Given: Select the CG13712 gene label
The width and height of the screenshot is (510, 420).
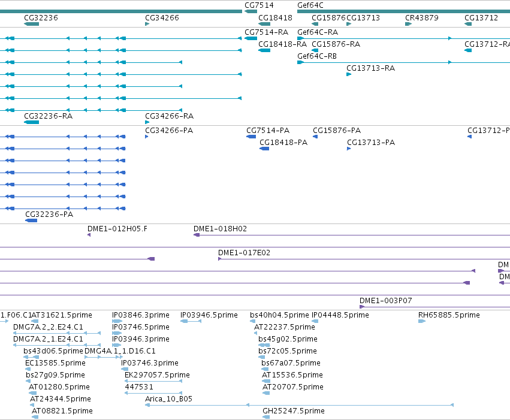Looking at the screenshot, I should tap(481, 18).
